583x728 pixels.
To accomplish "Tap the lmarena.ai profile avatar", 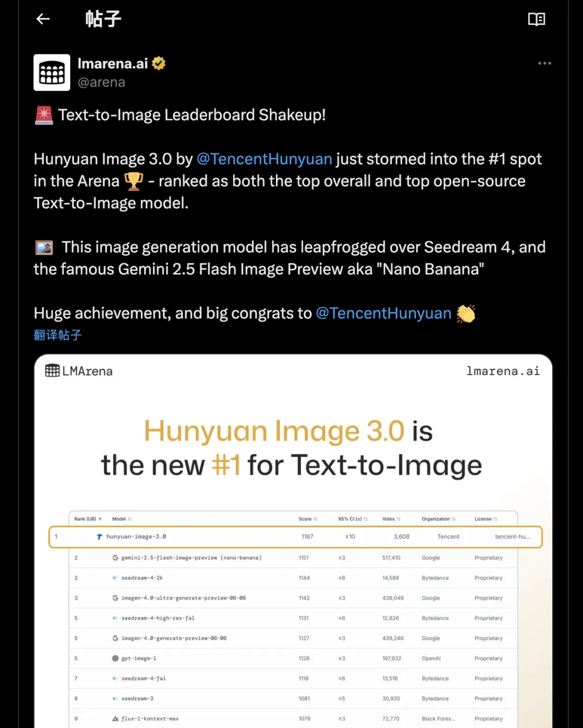I will click(52, 72).
